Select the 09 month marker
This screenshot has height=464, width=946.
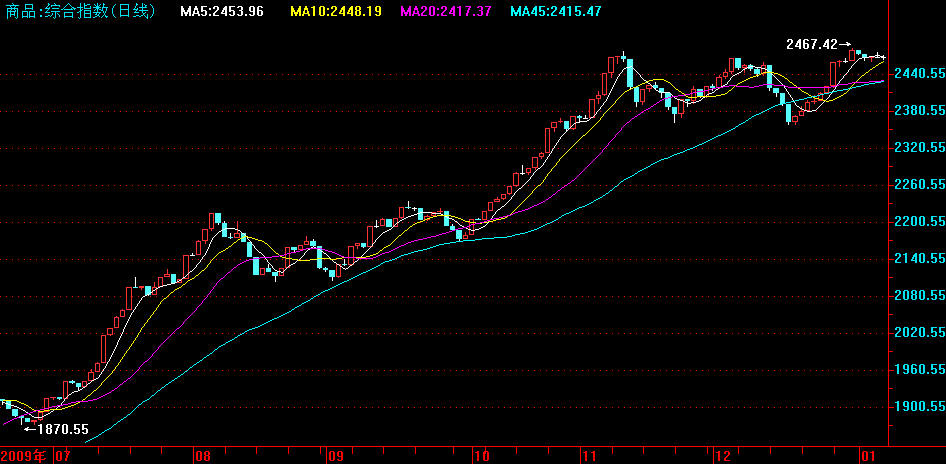coord(335,456)
